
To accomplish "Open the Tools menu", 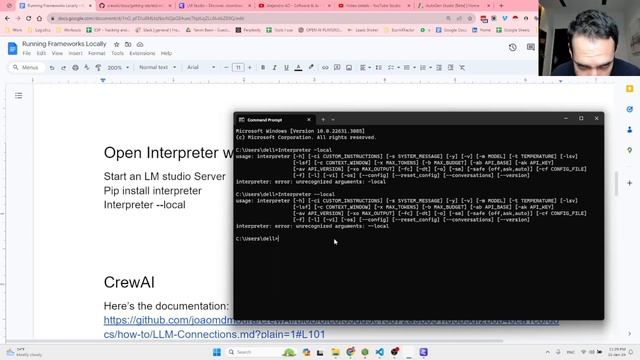I will click(118, 53).
